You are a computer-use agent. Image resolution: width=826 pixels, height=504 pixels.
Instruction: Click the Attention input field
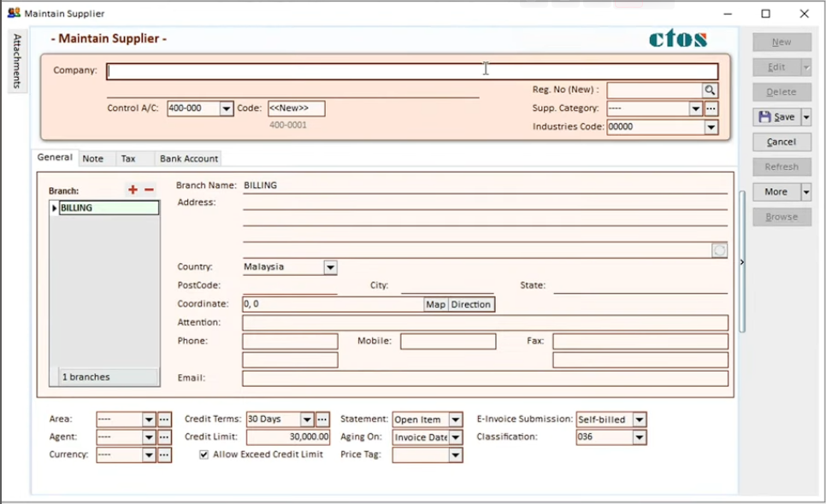[485, 323]
